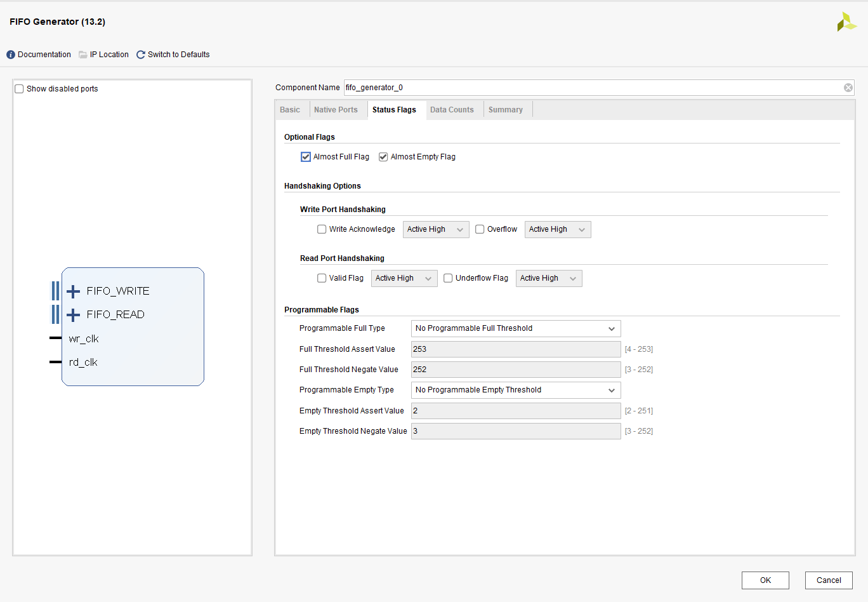Open Overflow Active High dropdown
The width and height of the screenshot is (868, 602).
(558, 229)
